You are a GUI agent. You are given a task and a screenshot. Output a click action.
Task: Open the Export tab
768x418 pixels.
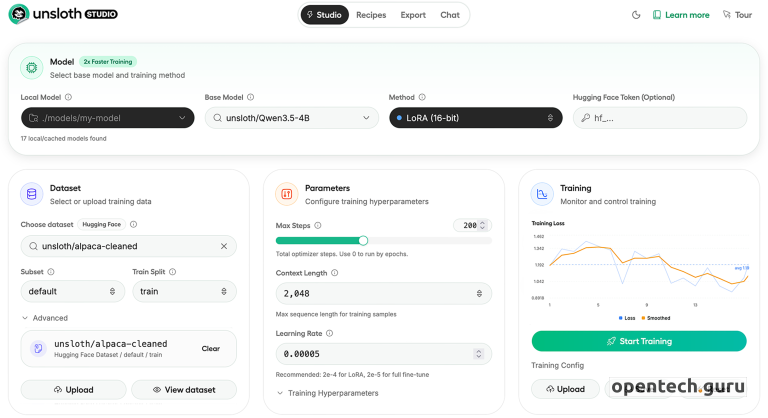tap(413, 15)
